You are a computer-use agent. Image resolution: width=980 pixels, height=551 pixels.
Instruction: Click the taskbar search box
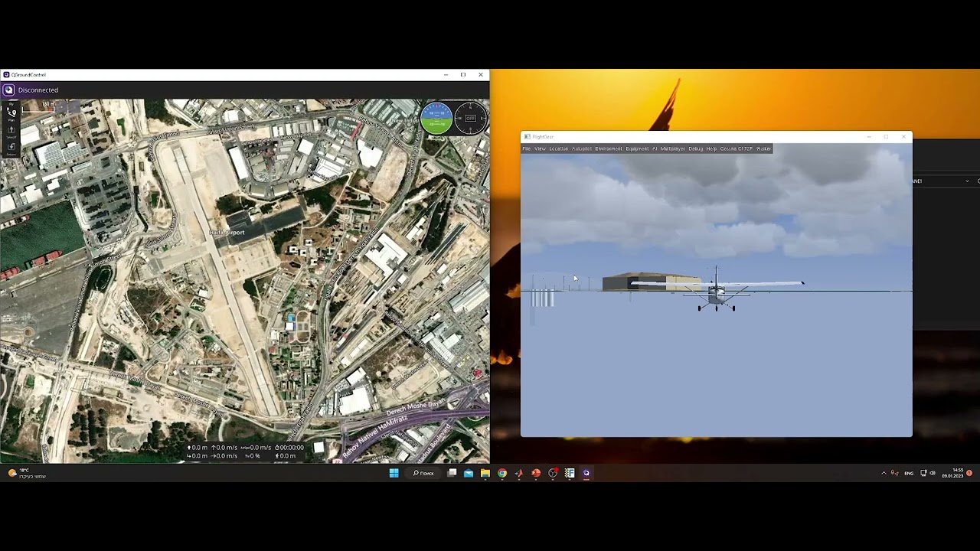tap(423, 473)
